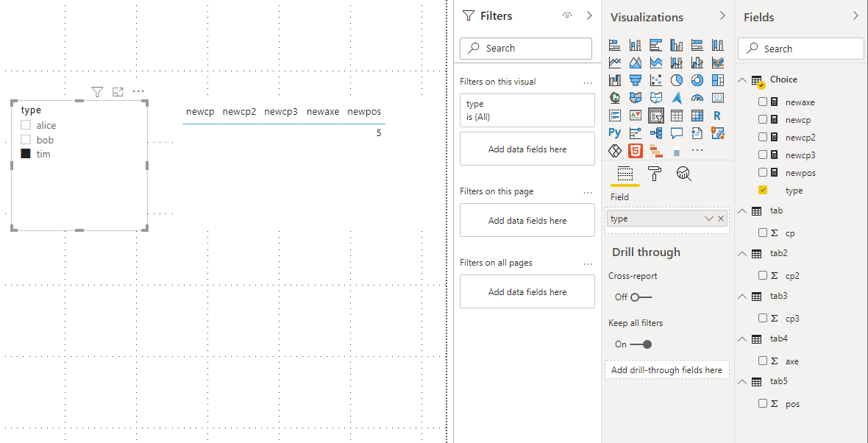This screenshot has height=443, width=868.
Task: Select the Q&A speech bubble visual
Action: point(677,133)
